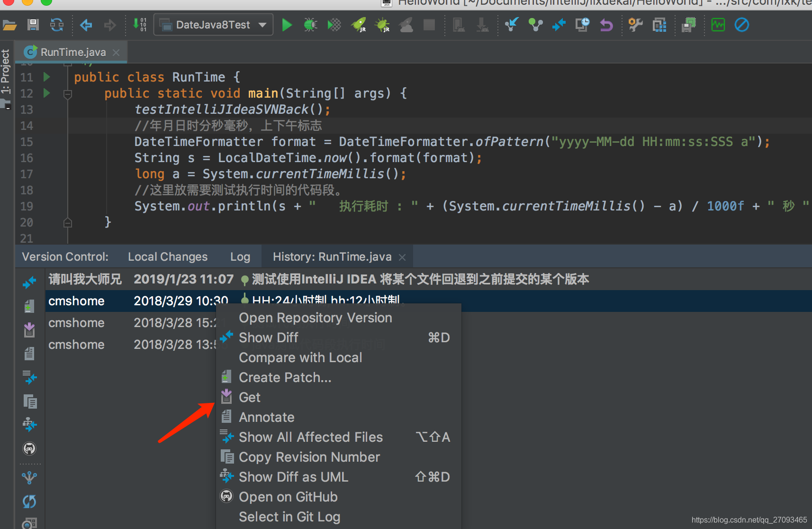The height and width of the screenshot is (529, 812).
Task: Select the cmshome 2018/3/28 13: revision row
Action: 131,345
